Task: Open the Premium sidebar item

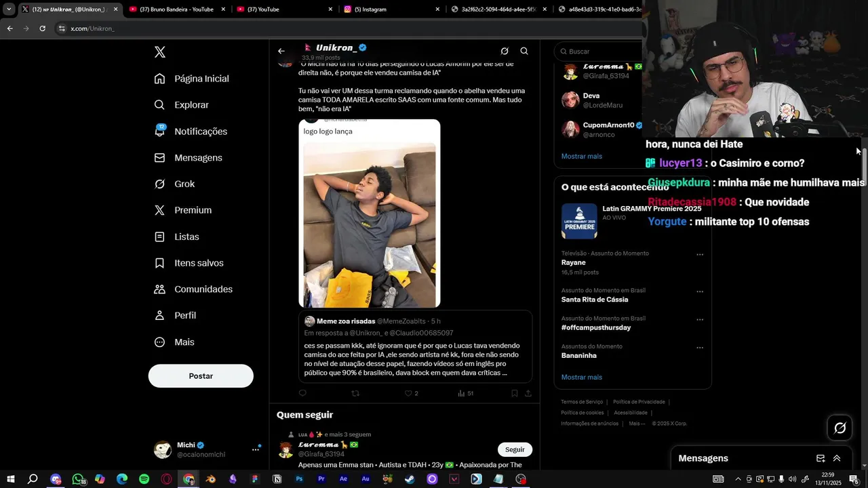Action: 182,210
